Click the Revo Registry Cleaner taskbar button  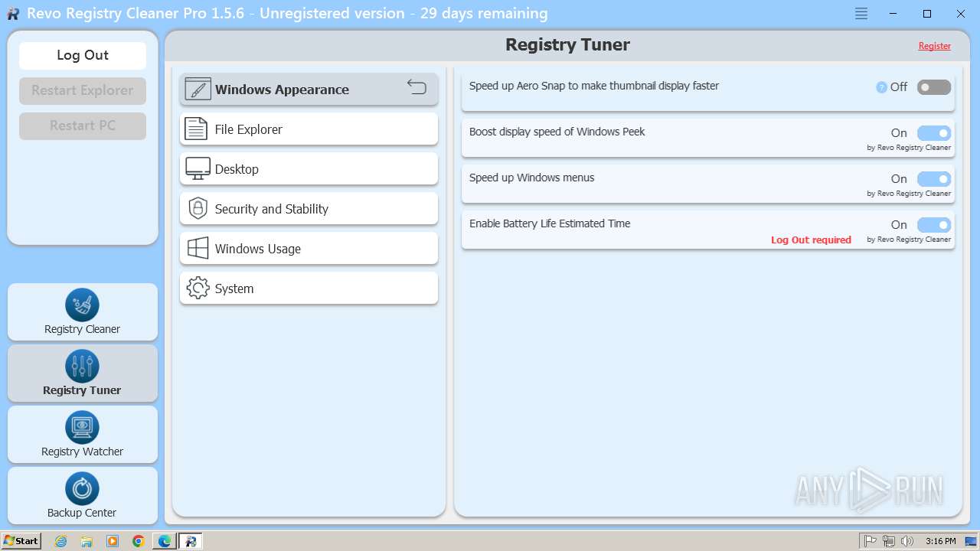pyautogui.click(x=191, y=541)
